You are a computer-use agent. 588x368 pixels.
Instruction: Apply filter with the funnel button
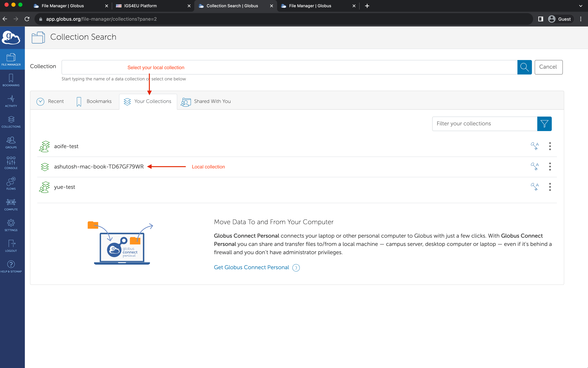[x=544, y=124]
